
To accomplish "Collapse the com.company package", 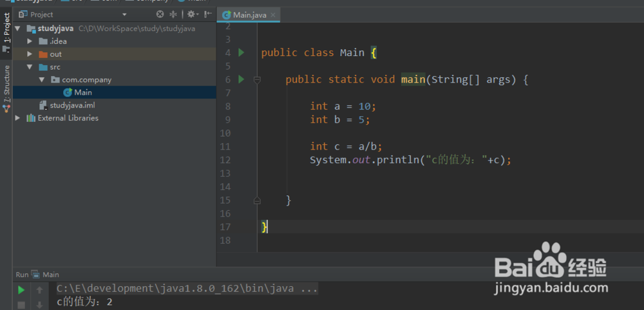I will (x=41, y=79).
